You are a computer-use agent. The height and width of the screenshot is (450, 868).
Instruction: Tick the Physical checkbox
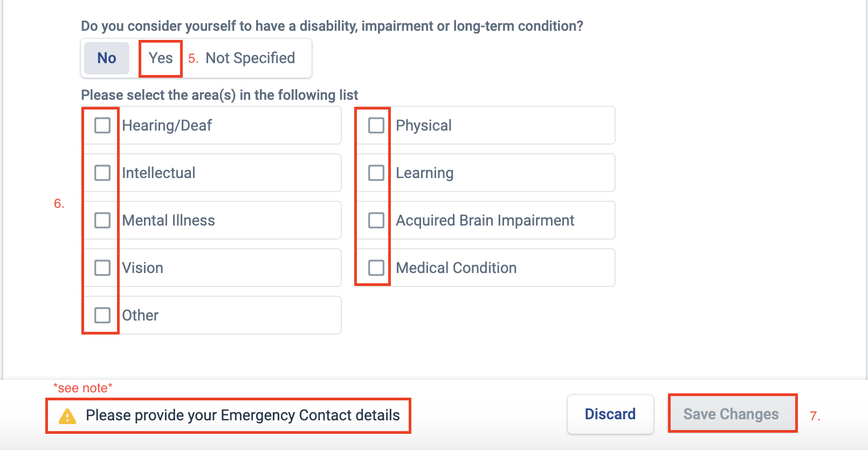point(376,126)
